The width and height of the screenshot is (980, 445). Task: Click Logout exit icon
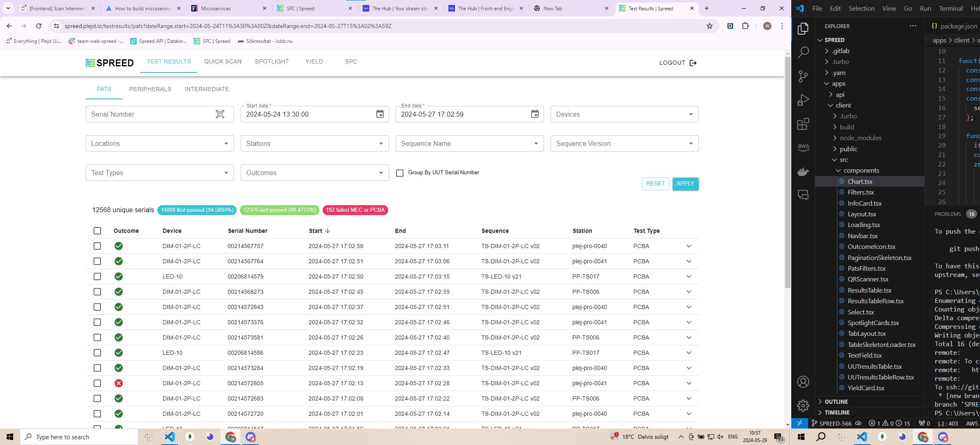click(693, 63)
